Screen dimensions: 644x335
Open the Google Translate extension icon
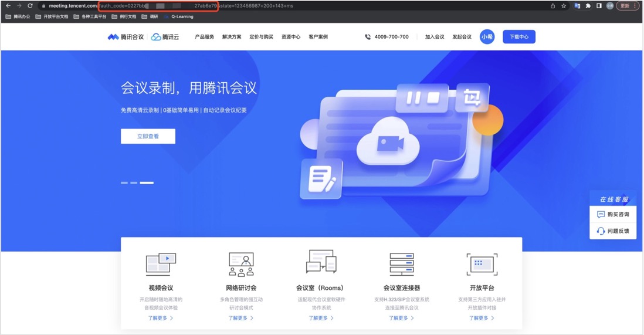(577, 6)
